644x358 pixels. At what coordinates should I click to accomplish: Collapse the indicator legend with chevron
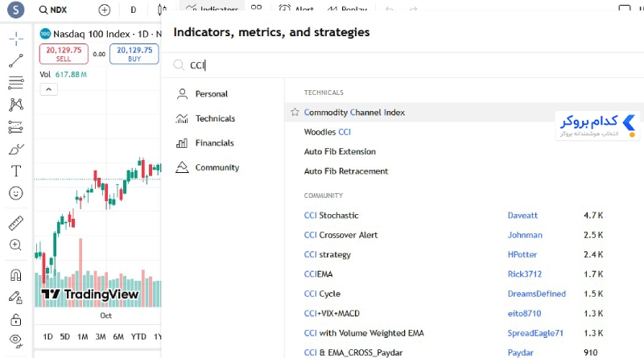point(48,89)
